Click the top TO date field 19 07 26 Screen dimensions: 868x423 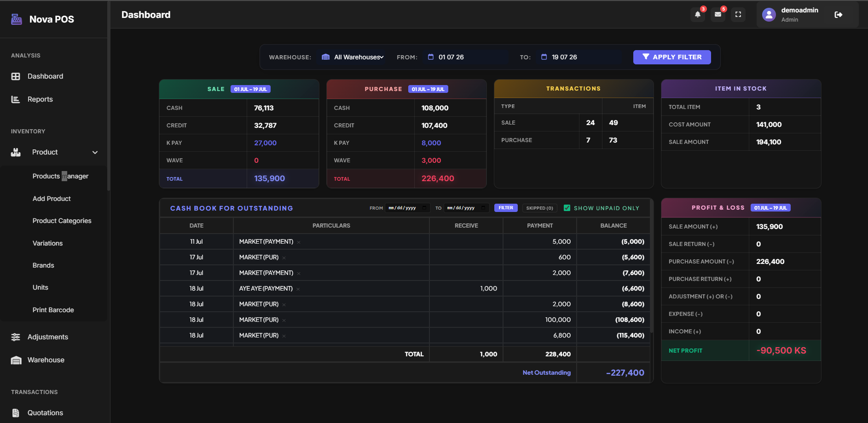[x=578, y=57]
